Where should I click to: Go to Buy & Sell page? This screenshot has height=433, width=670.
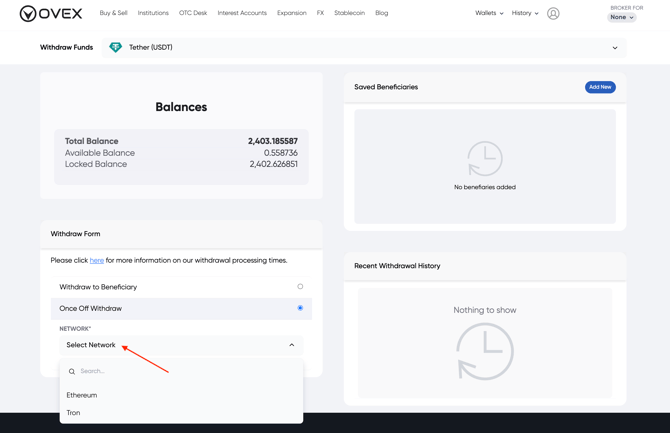113,14
